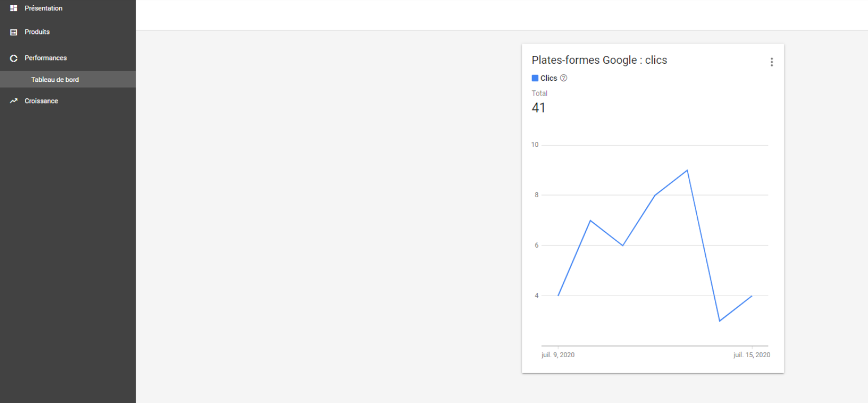Click the chart peak point at 9 clicks

click(x=687, y=170)
